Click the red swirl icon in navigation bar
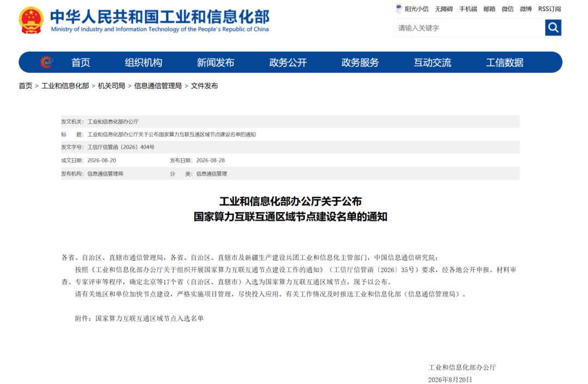This screenshot has width=588, height=384. tap(46, 62)
